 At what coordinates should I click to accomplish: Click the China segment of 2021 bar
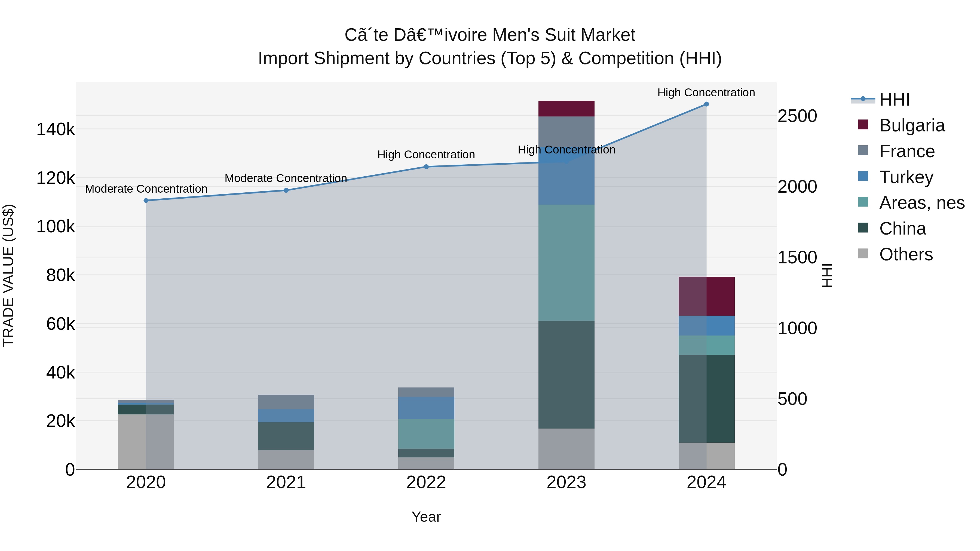286,436
